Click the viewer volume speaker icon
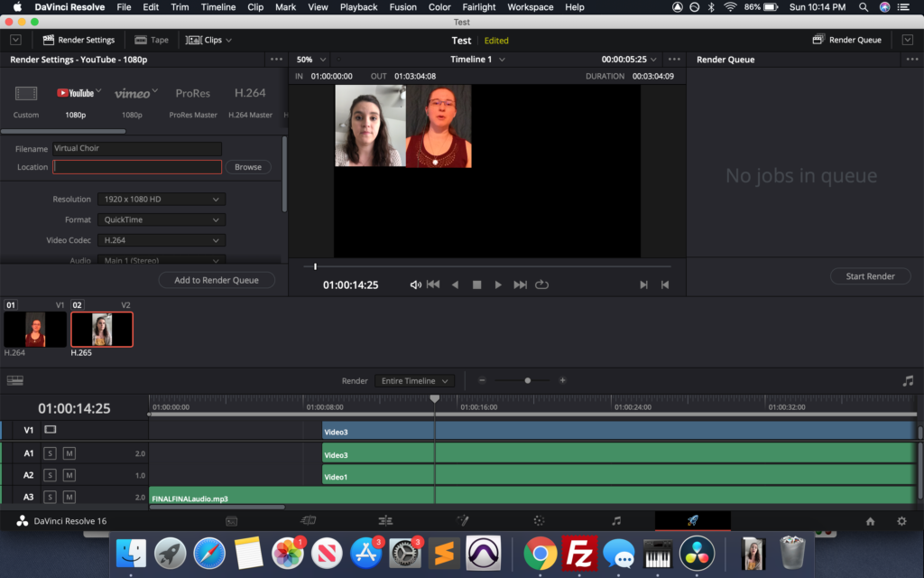The height and width of the screenshot is (578, 924). point(415,284)
